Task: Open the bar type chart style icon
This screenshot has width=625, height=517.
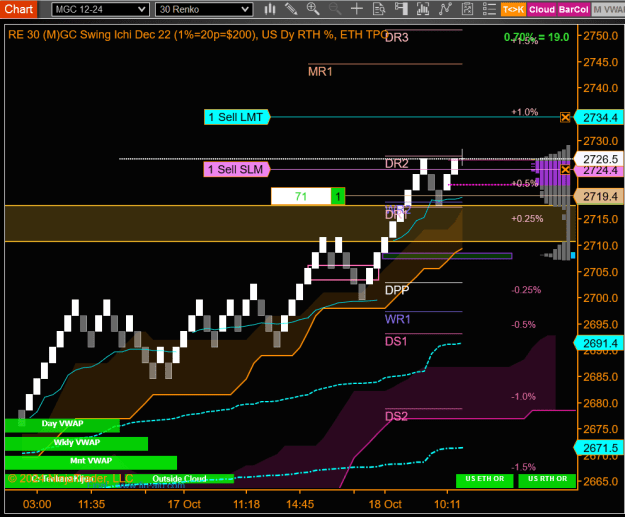Action: pos(270,9)
